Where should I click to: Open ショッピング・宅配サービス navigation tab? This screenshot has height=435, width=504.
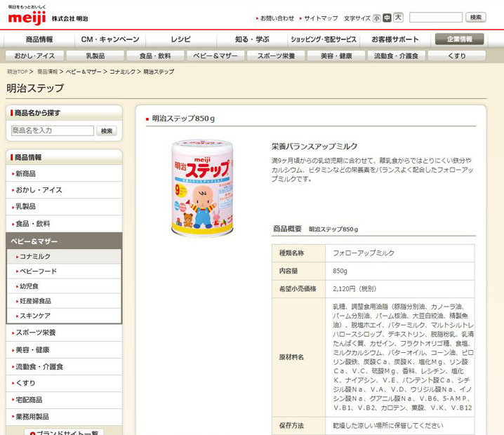324,39
